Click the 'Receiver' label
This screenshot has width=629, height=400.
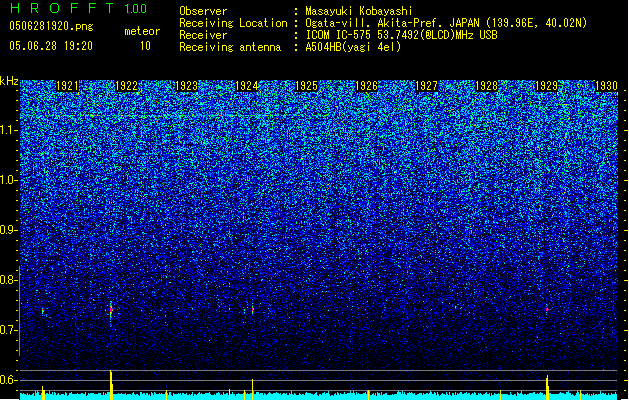203,35
